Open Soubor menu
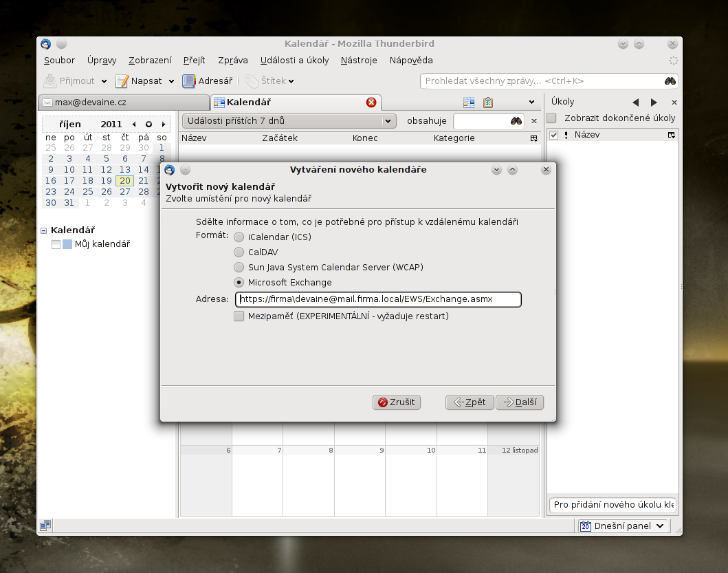 59,61
